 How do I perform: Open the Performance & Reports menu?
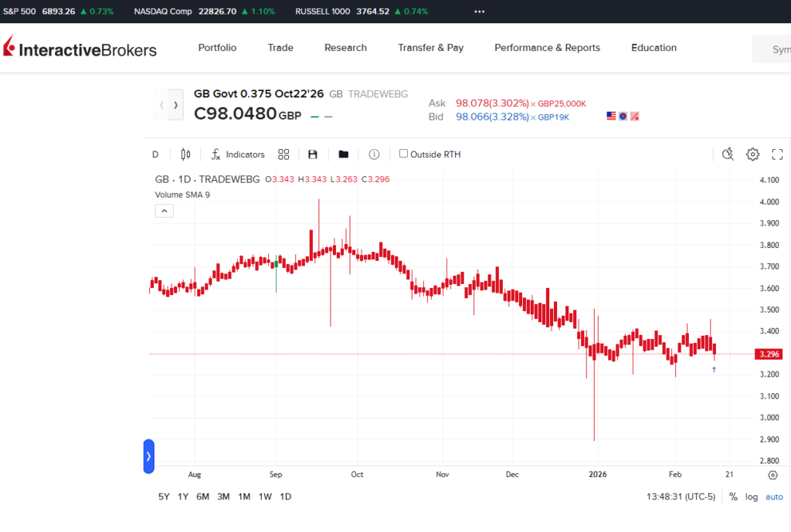tap(547, 47)
